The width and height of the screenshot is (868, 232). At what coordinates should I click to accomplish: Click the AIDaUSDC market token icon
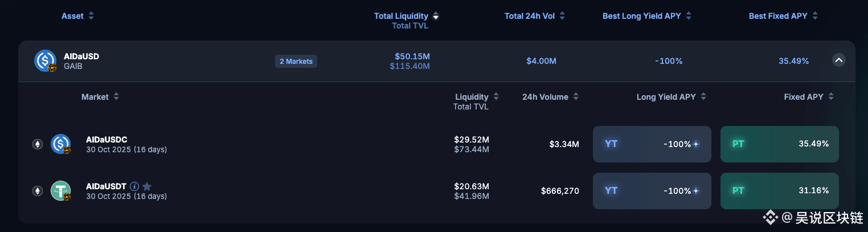click(x=60, y=144)
